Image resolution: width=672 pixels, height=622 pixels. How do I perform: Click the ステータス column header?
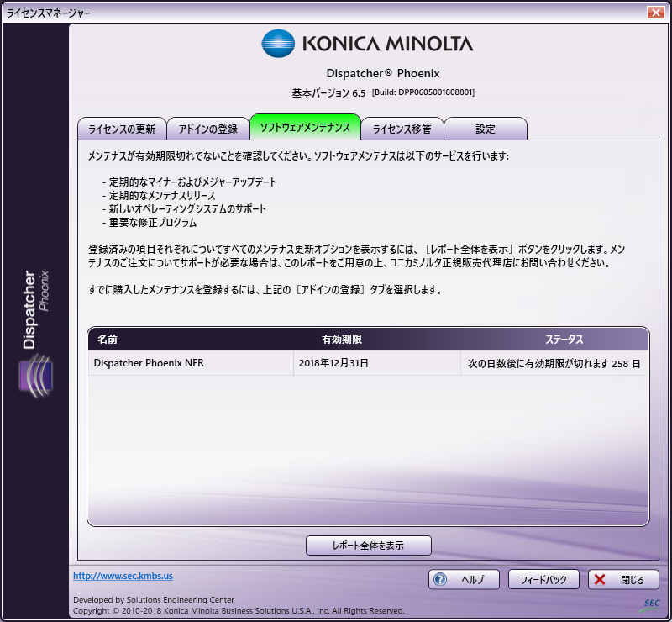[x=564, y=340]
